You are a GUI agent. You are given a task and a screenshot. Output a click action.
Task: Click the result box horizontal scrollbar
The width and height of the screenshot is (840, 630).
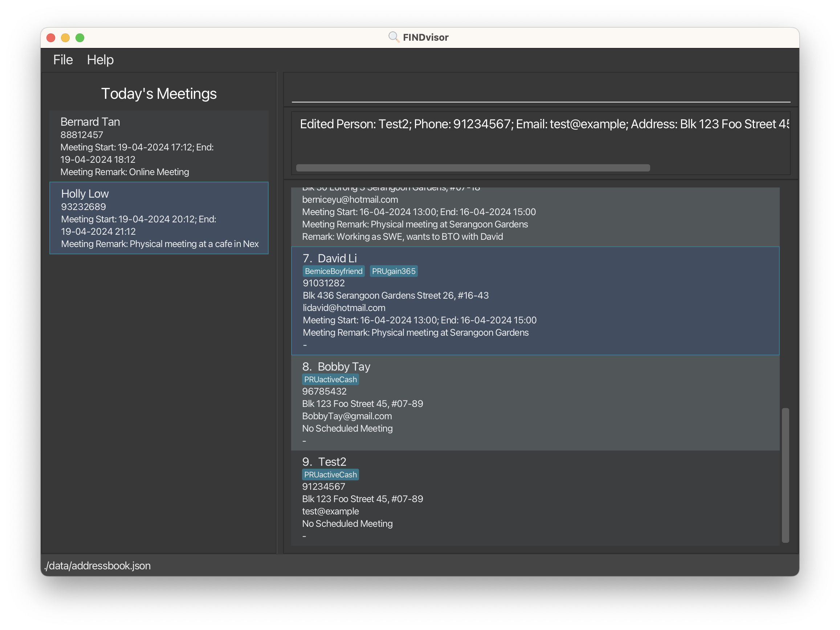tap(473, 168)
